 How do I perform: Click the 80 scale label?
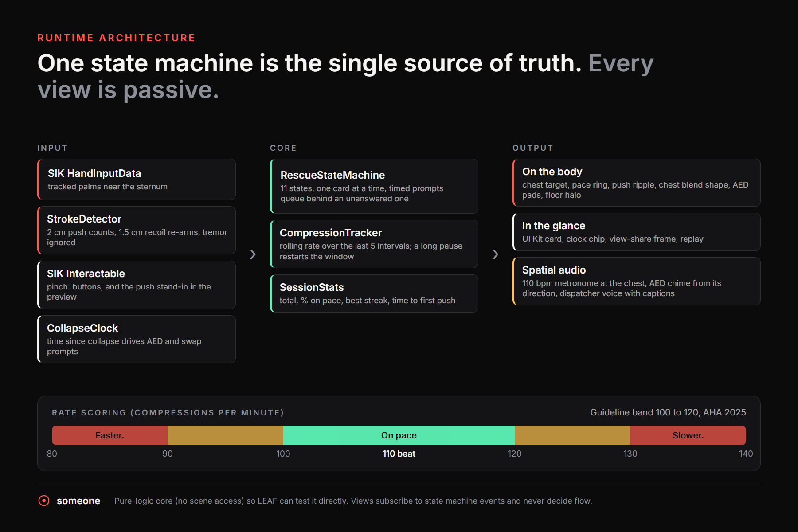point(52,454)
